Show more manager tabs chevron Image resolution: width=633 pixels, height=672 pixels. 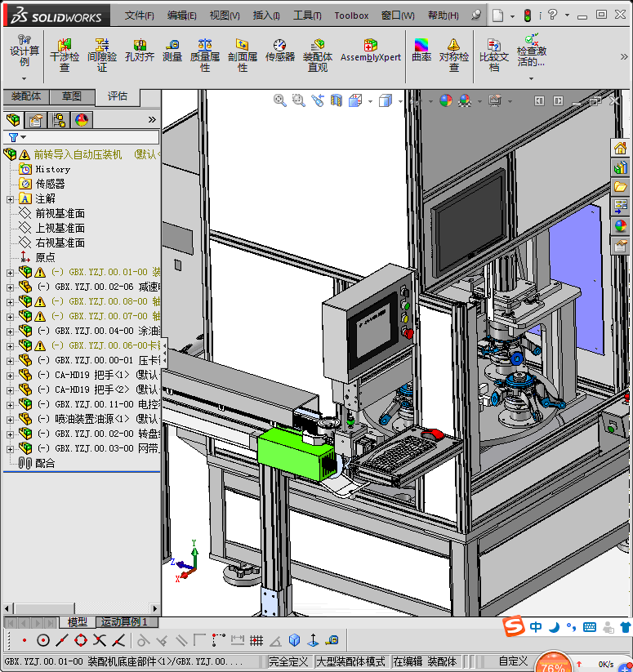pos(152,119)
